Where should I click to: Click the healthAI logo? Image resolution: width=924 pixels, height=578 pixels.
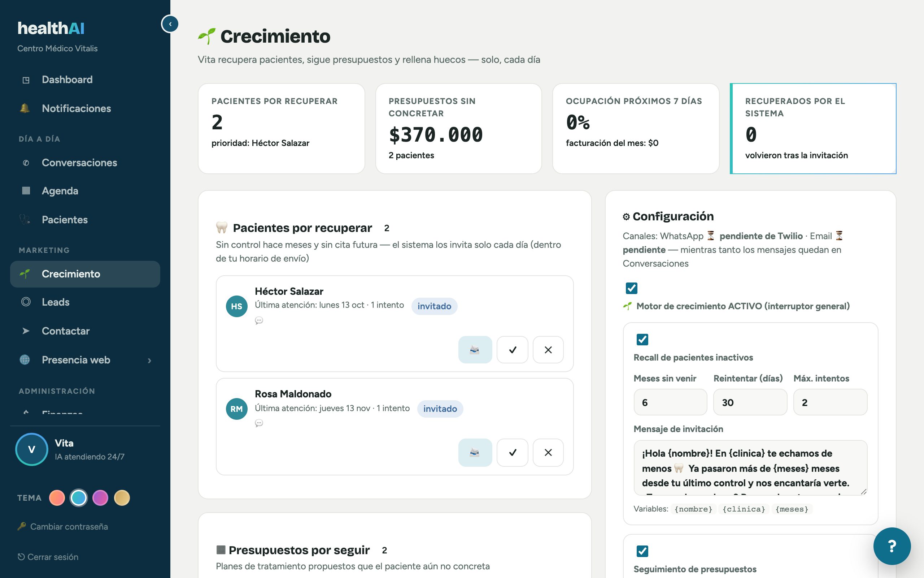51,28
